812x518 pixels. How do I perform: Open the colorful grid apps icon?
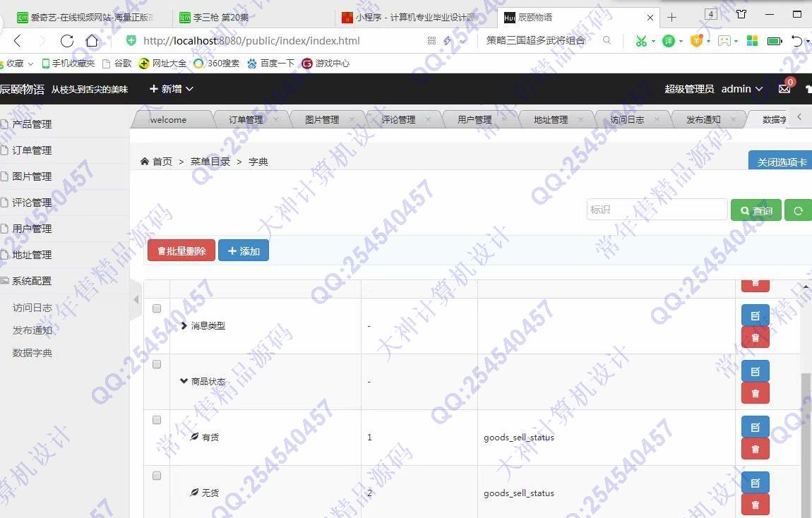click(753, 40)
